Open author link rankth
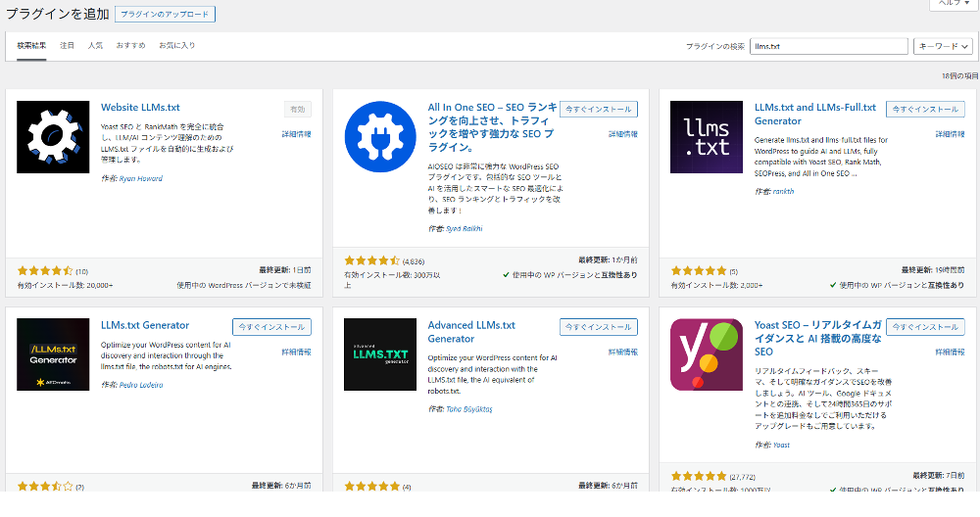 click(783, 192)
